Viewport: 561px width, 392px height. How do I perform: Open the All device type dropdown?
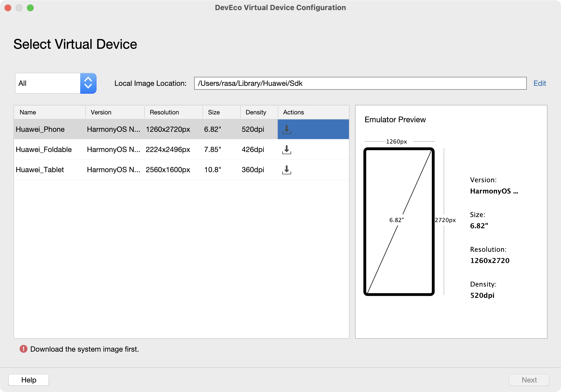coord(48,83)
